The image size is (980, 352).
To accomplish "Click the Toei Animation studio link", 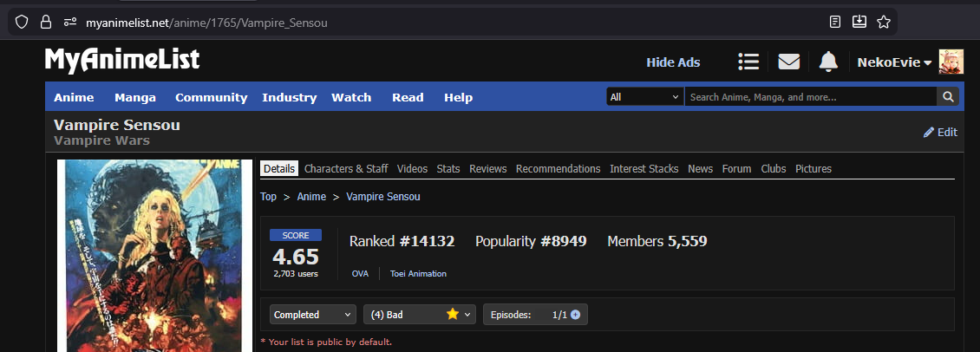I will tap(418, 274).
